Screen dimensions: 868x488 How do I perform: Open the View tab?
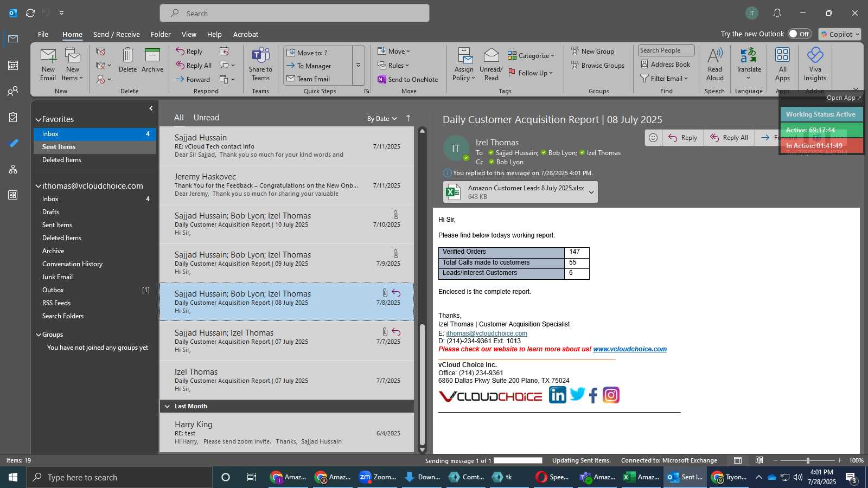189,34
